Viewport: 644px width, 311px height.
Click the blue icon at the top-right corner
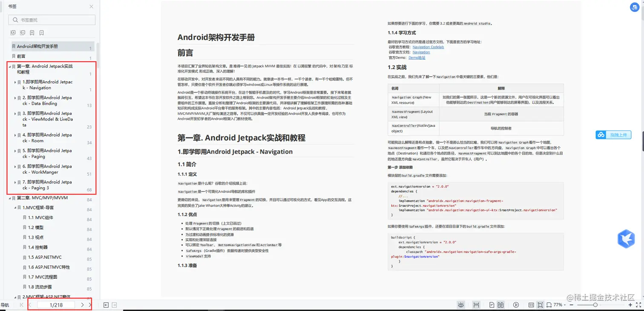pos(635,8)
